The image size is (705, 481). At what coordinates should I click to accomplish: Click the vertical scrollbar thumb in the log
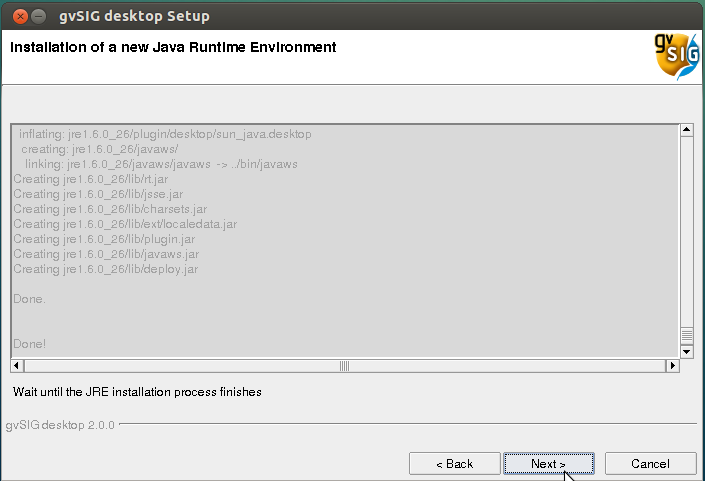pos(686,335)
